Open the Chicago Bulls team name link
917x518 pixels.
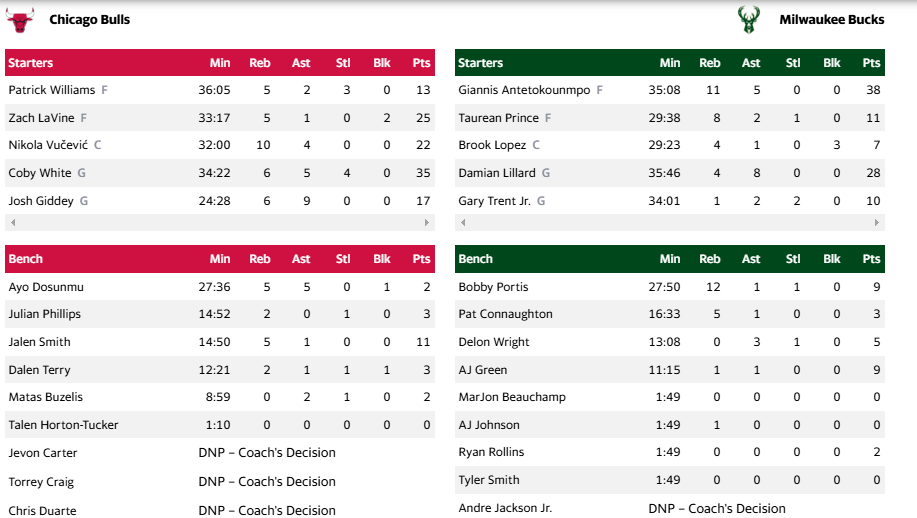89,20
